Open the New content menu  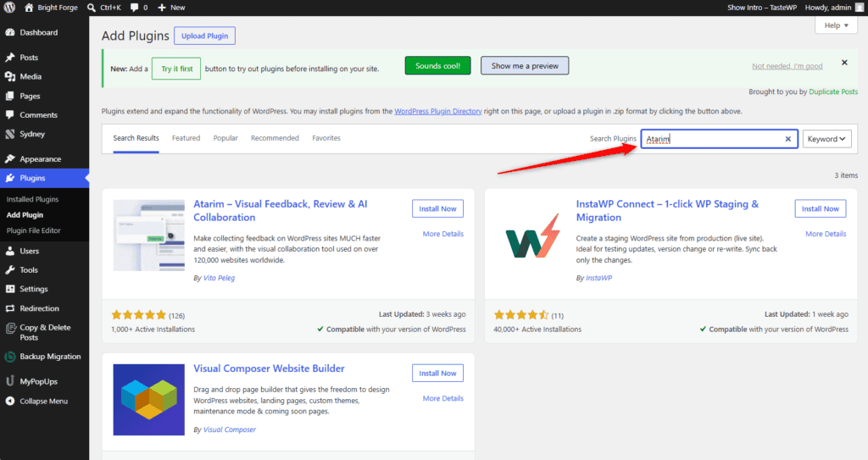click(171, 8)
